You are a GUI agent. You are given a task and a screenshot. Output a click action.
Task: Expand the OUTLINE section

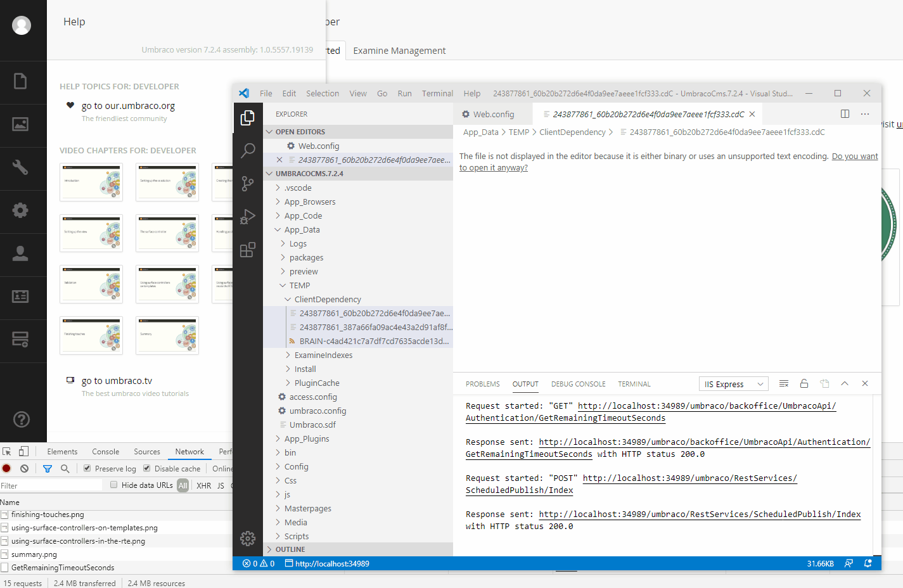coord(358,549)
